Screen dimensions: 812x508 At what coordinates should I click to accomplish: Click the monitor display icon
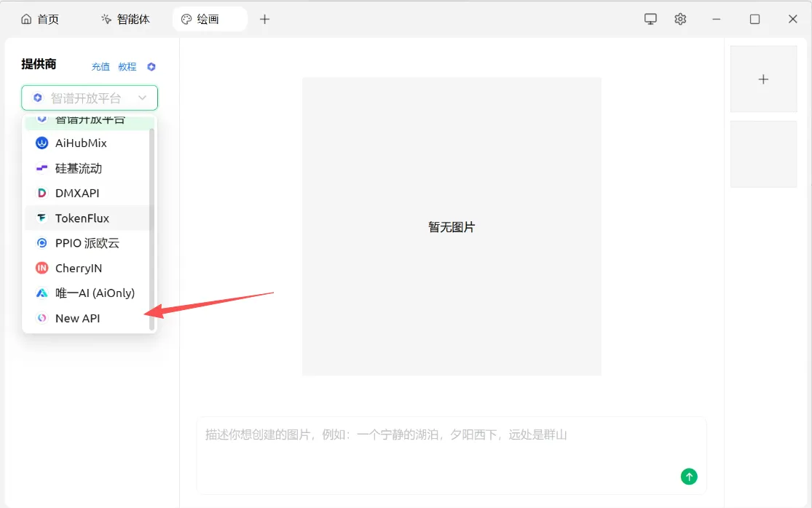click(650, 19)
